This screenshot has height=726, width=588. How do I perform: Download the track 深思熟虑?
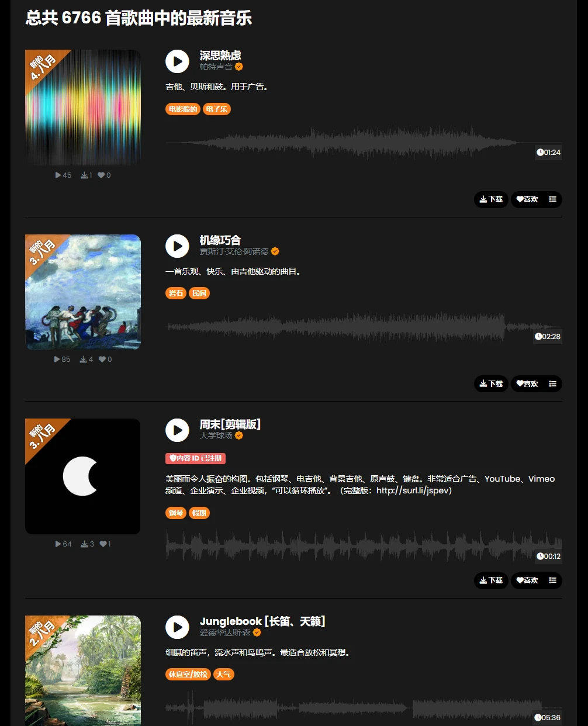click(x=491, y=199)
